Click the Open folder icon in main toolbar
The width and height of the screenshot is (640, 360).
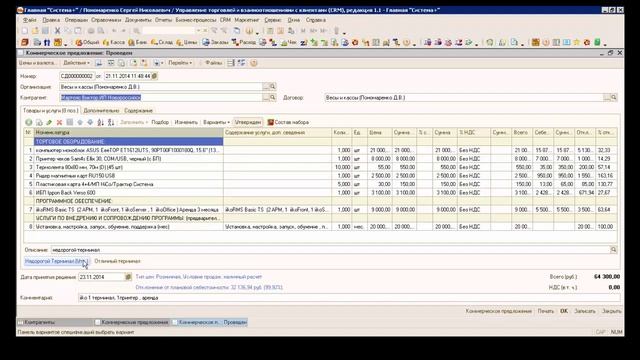point(35,31)
